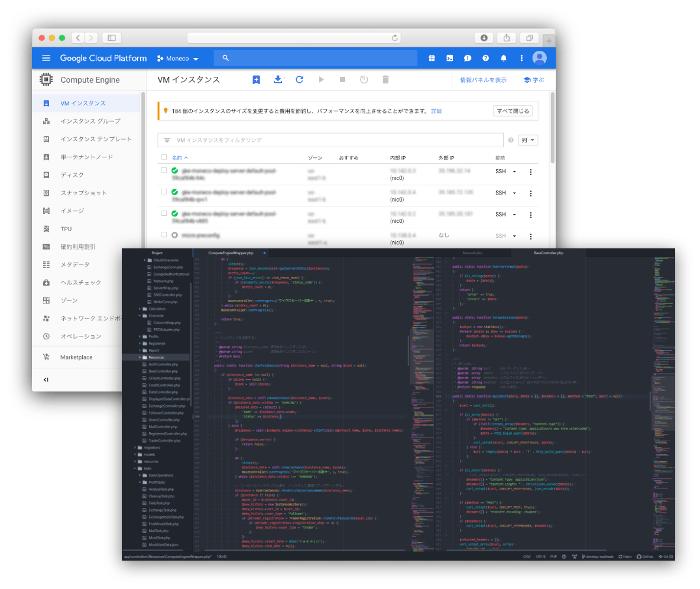Expand the Resources folder in editor tree
700x589 pixels.
(140, 357)
